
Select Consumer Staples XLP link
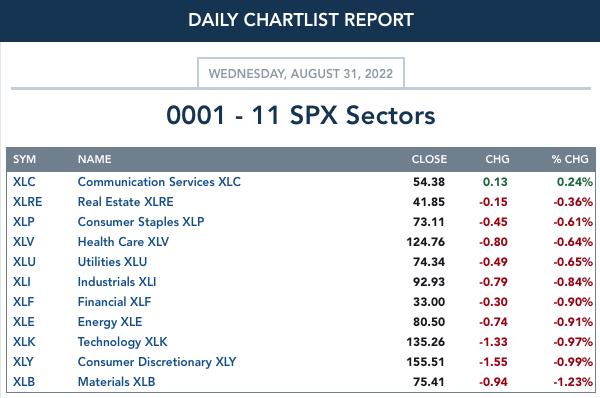(x=141, y=222)
